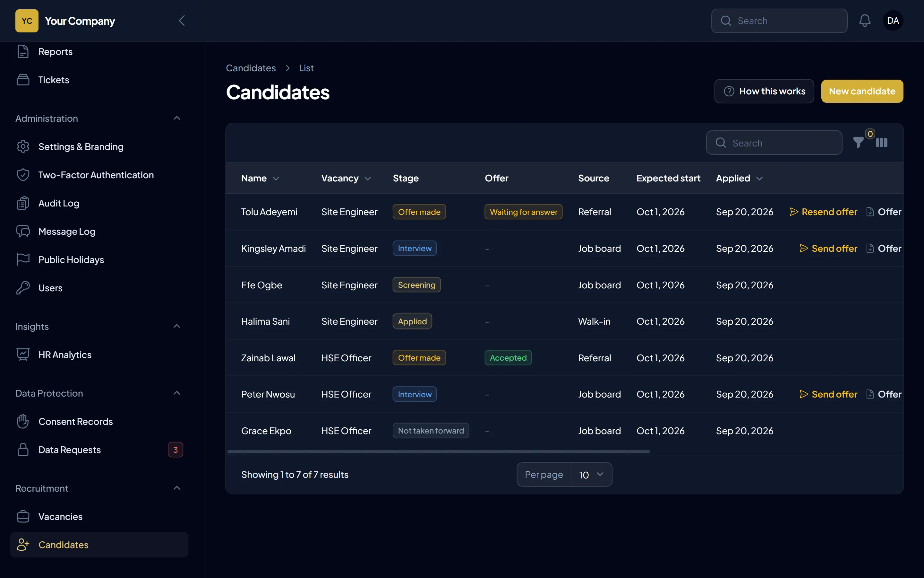Click the Data Requests lock icon

tap(23, 450)
